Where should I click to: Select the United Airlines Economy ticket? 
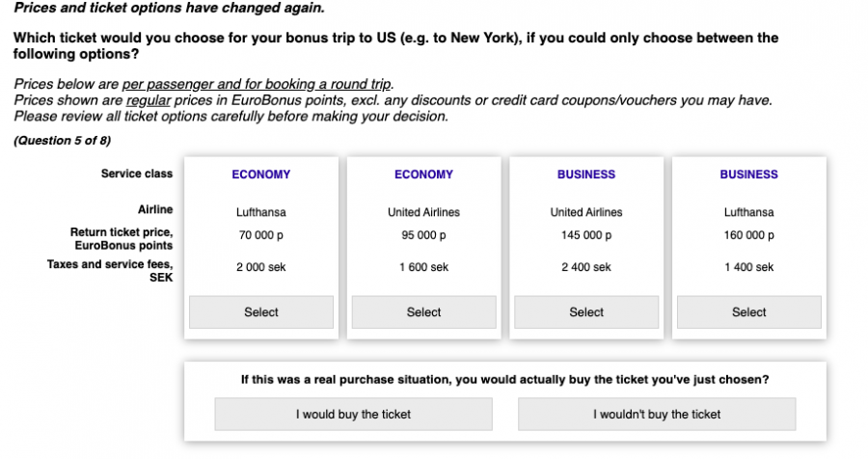coord(423,312)
